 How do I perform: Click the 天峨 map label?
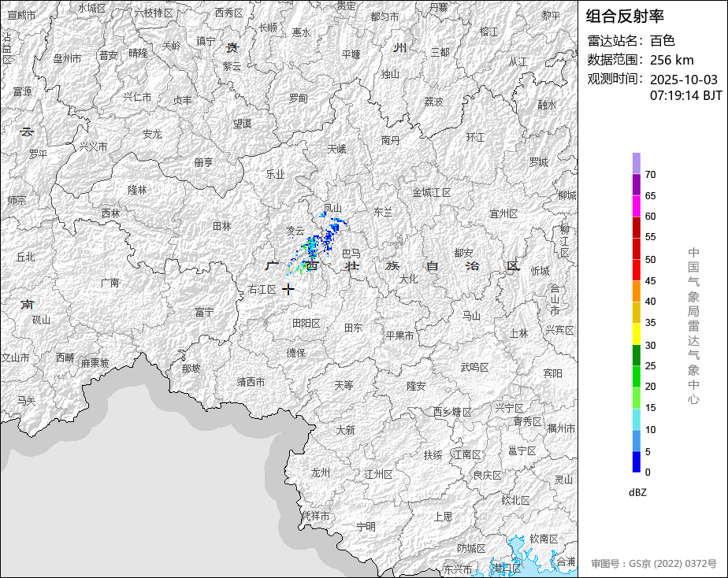pos(337,149)
